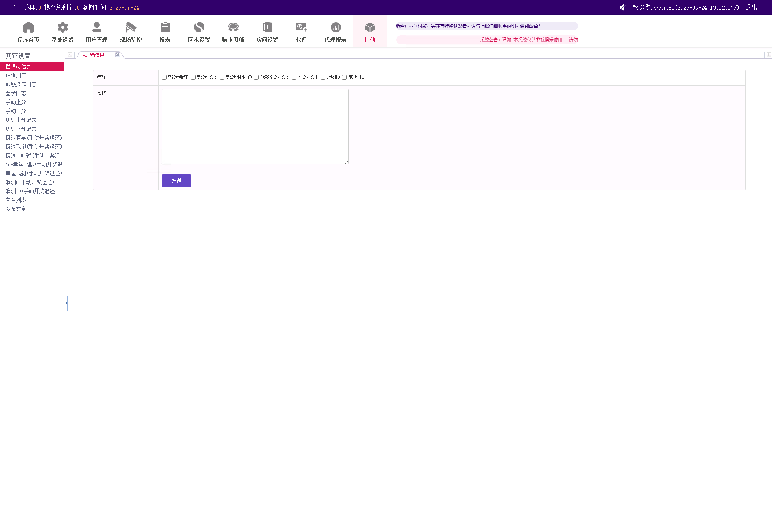772x532 pixels.
Task: Open 赔率限额 chip icon
Action: 233,27
